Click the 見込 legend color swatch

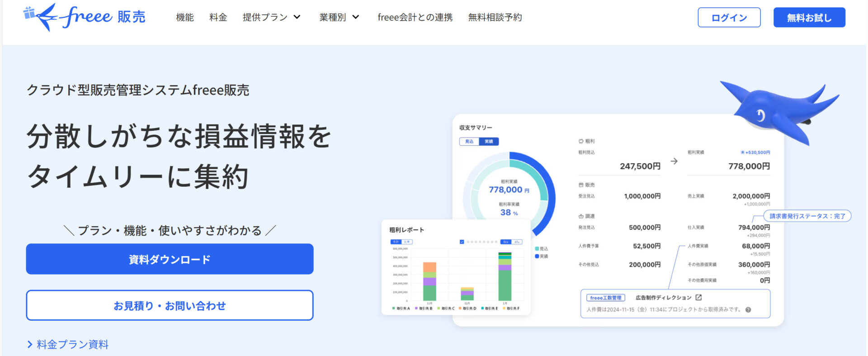pyautogui.click(x=537, y=249)
